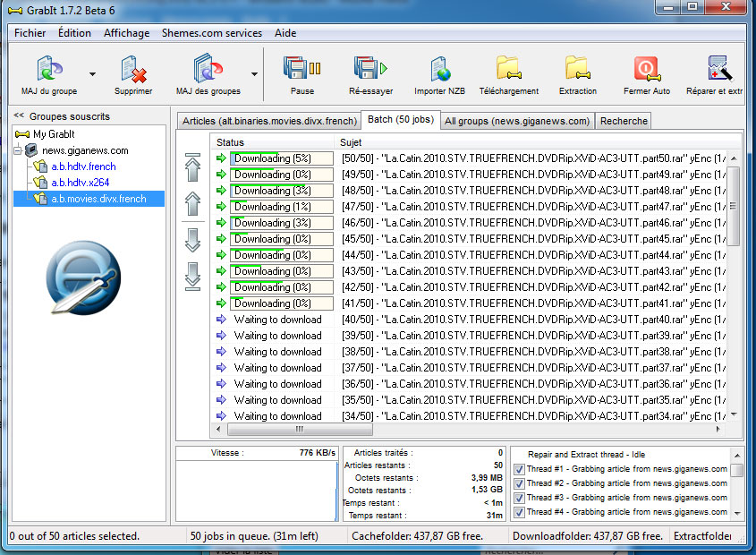Click 'Repair and Extract thread - Idle' entry

pyautogui.click(x=586, y=454)
